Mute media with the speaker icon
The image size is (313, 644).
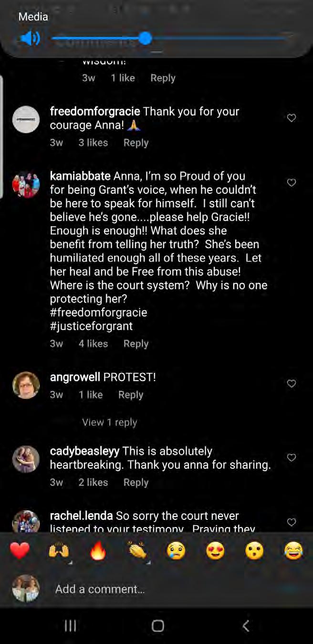point(30,38)
